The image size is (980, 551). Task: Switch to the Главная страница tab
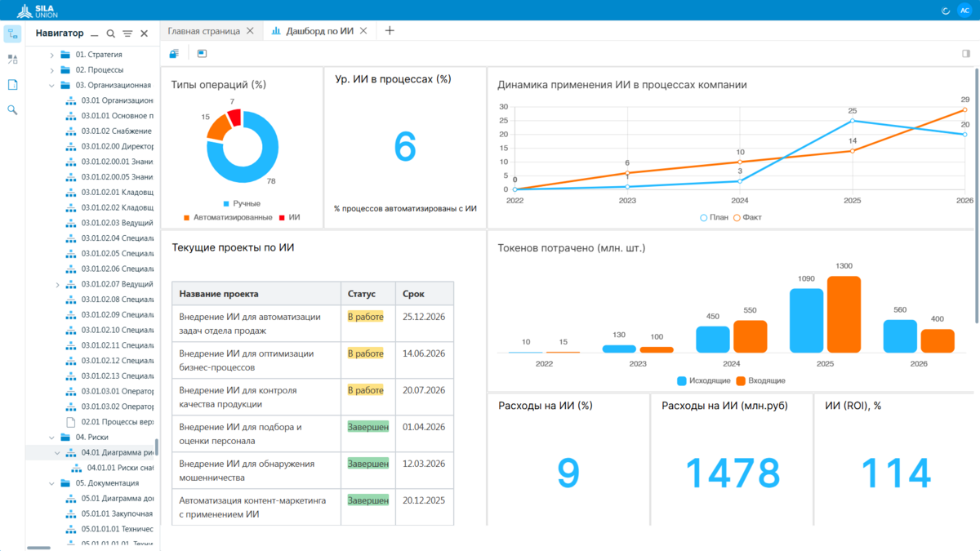[x=203, y=31]
